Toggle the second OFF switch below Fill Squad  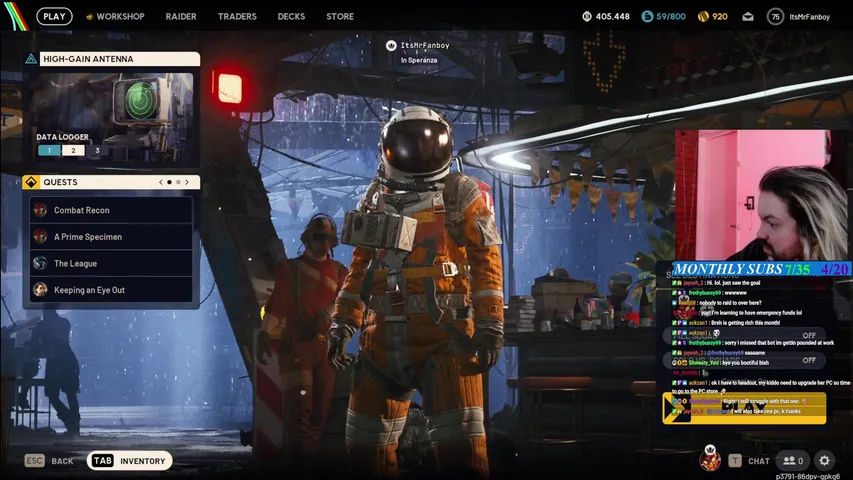click(x=809, y=360)
